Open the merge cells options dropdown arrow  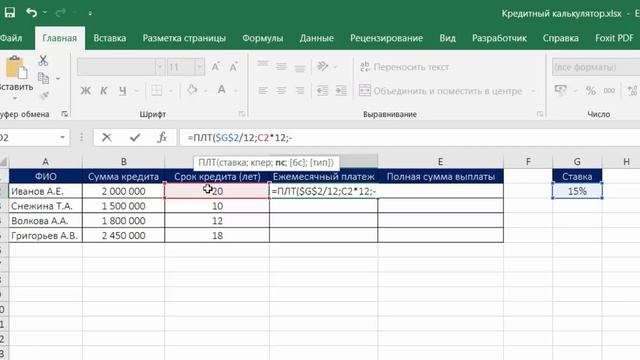click(533, 91)
